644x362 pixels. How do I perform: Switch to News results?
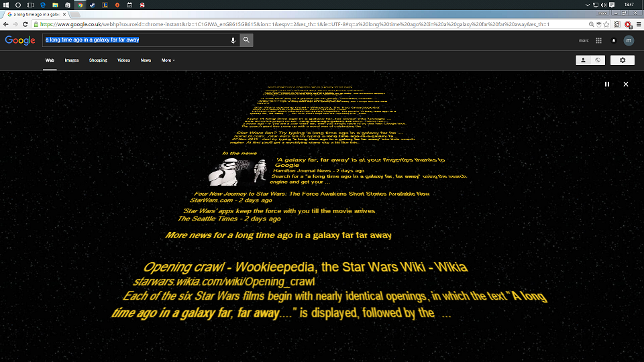click(146, 60)
